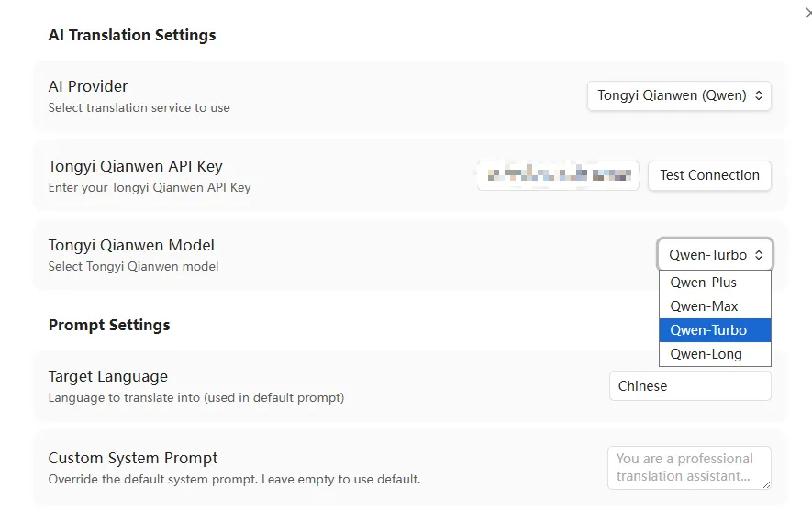The image size is (812, 511).
Task: Focus the Target Language input showing Chinese
Action: coord(690,386)
